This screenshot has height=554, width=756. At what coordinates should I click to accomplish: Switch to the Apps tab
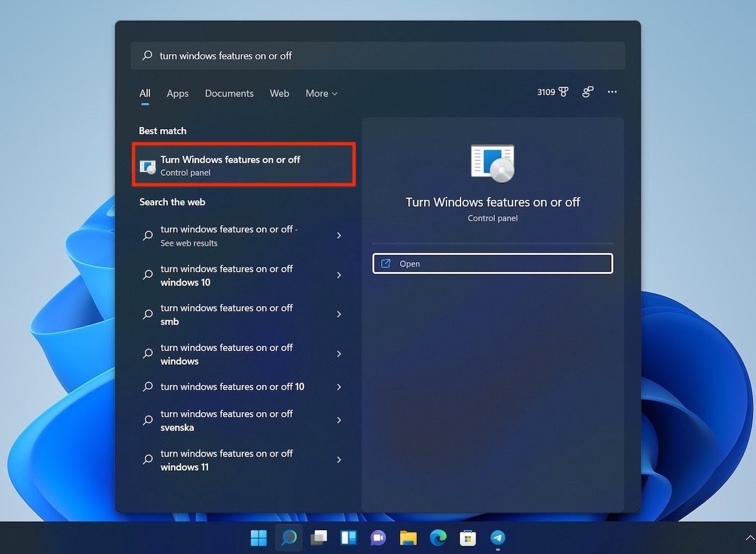click(178, 93)
